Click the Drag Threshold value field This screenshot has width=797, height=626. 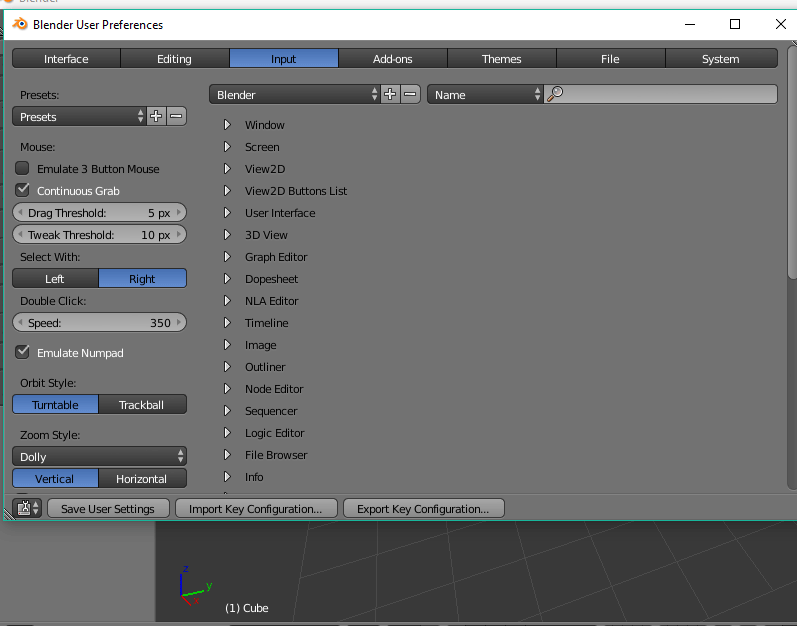pyautogui.click(x=100, y=212)
